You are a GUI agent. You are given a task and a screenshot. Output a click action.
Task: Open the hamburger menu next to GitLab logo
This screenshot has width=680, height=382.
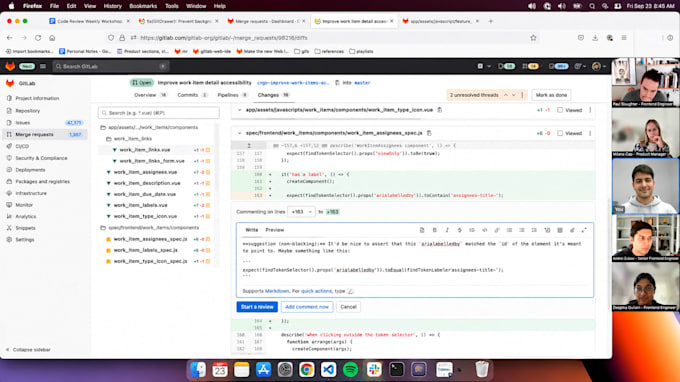[x=42, y=66]
